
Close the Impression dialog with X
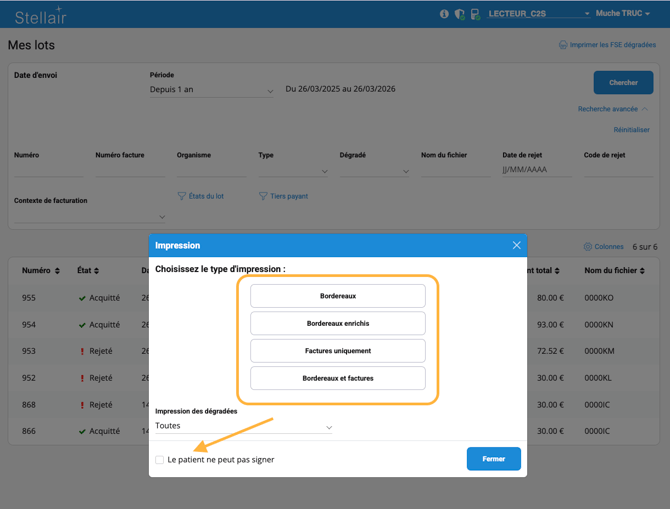(516, 245)
